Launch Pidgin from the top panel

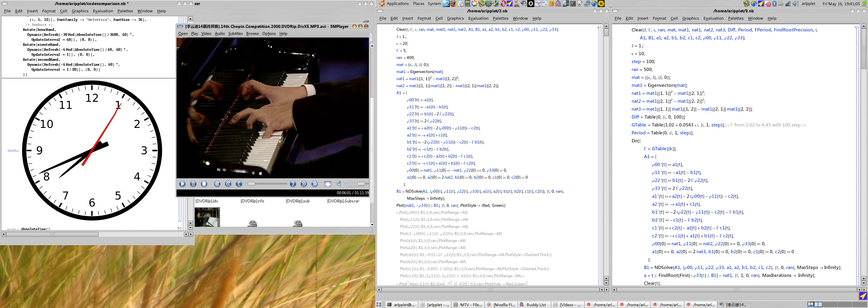(559, 4)
